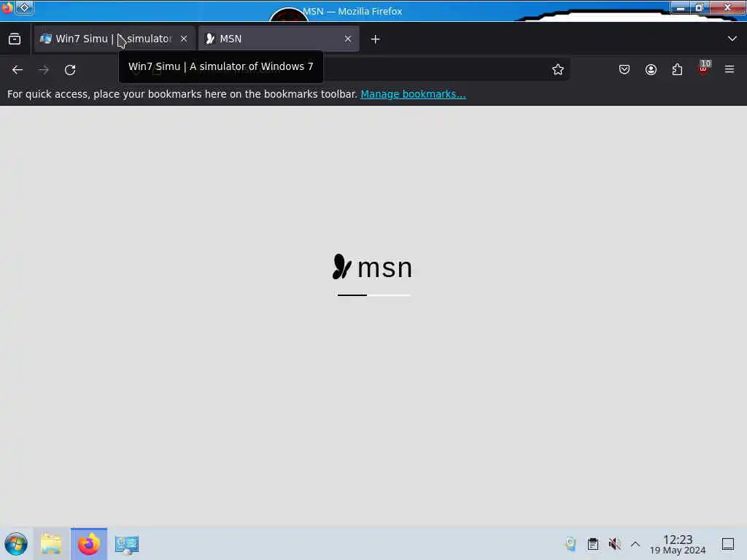Viewport: 747px width, 560px height.
Task: Expand hidden system tray icons arrow
Action: click(635, 544)
